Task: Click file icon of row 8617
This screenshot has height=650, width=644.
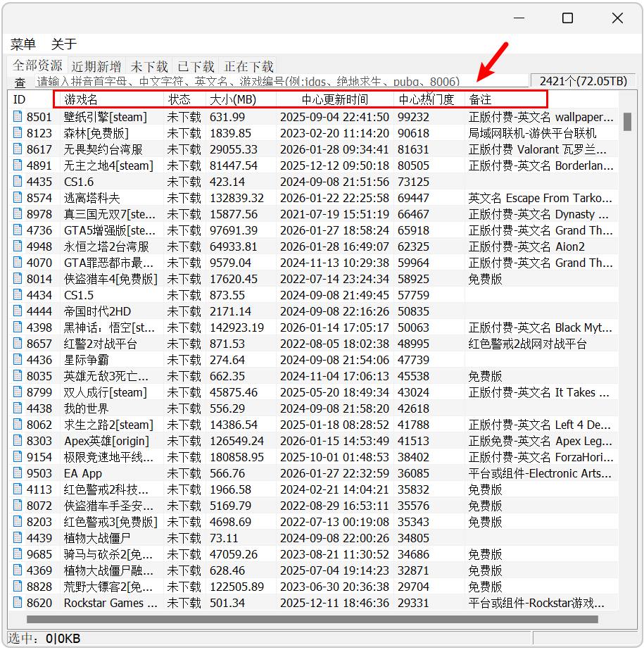Action: 18,149
